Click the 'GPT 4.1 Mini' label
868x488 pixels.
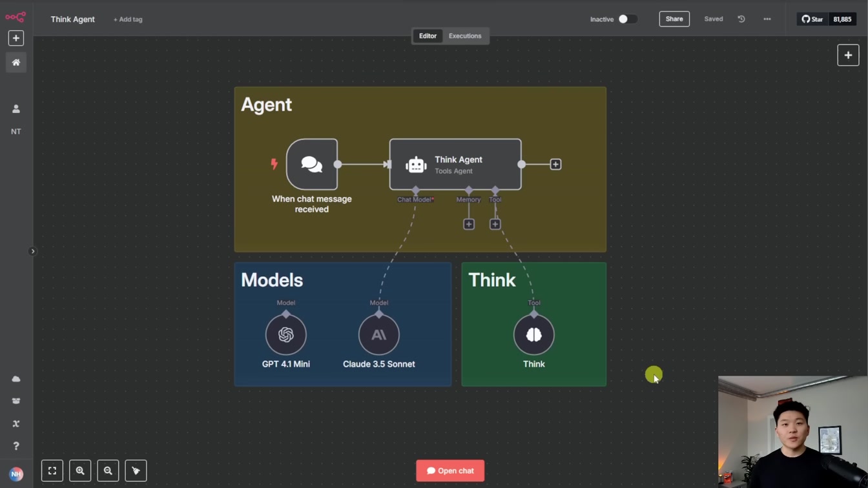(286, 364)
